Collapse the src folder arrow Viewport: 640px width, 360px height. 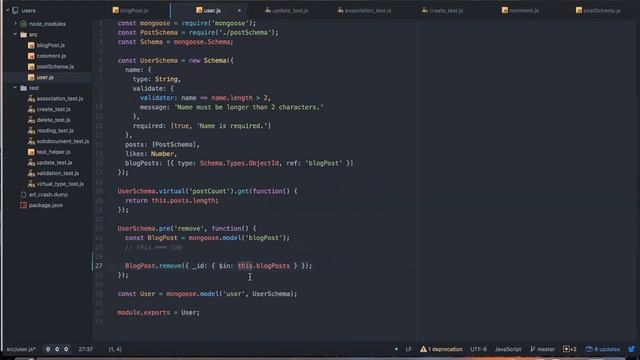click(x=16, y=34)
